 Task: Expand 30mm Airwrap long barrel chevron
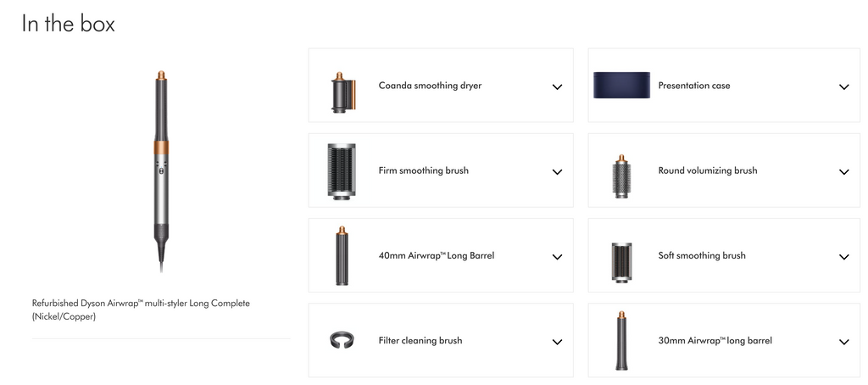(x=843, y=343)
